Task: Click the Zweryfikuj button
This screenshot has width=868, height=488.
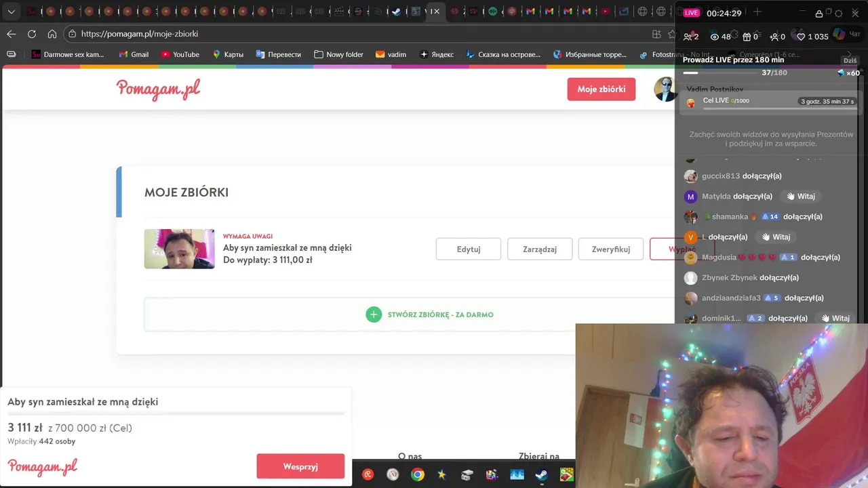Action: tap(610, 249)
